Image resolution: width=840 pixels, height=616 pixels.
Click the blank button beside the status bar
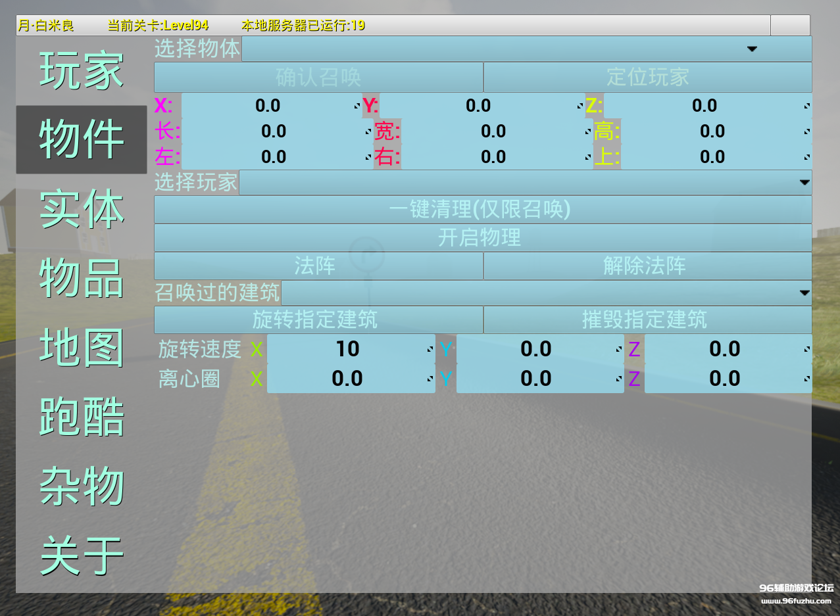(x=790, y=25)
